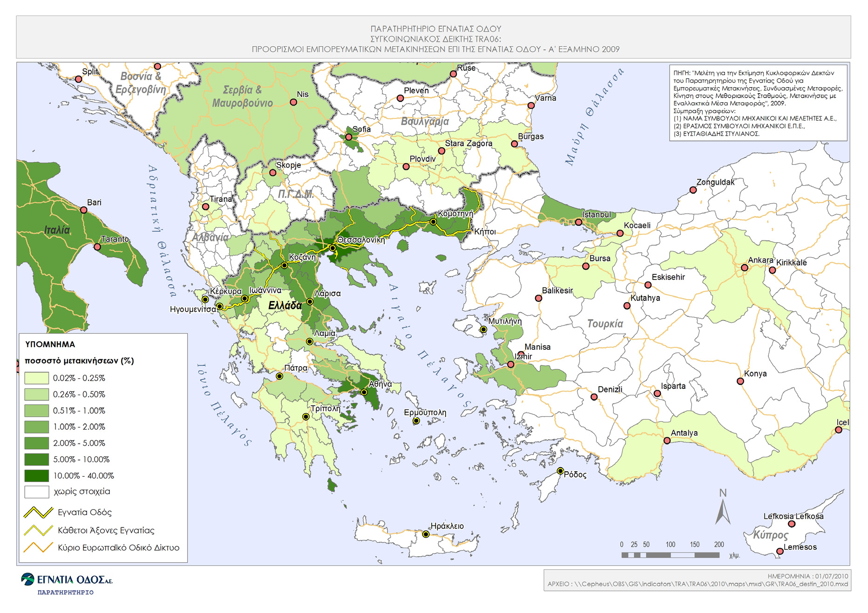Click the Bari city marker
This screenshot has width=868, height=613.
84,210
